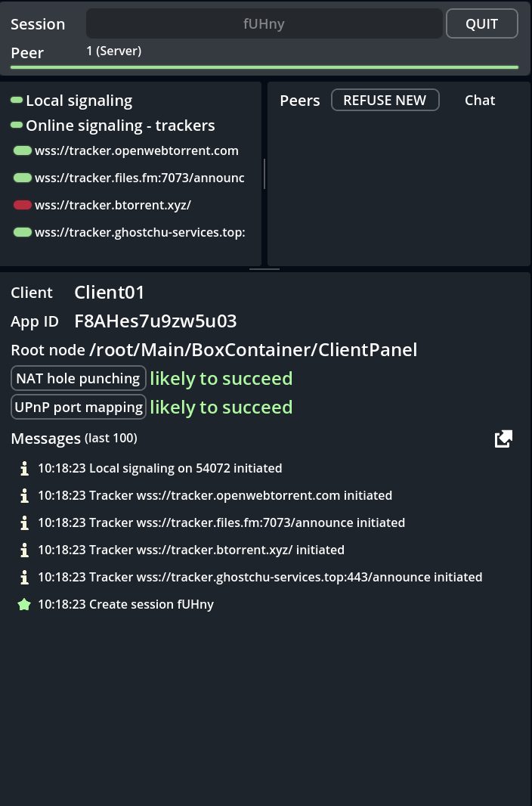Click the green peer progress bar
This screenshot has width=532, height=806.
264,67
